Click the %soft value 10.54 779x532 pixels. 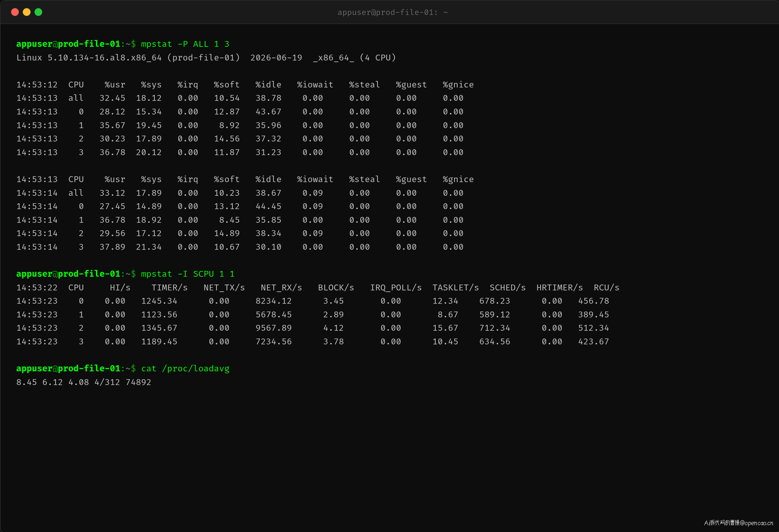click(227, 98)
